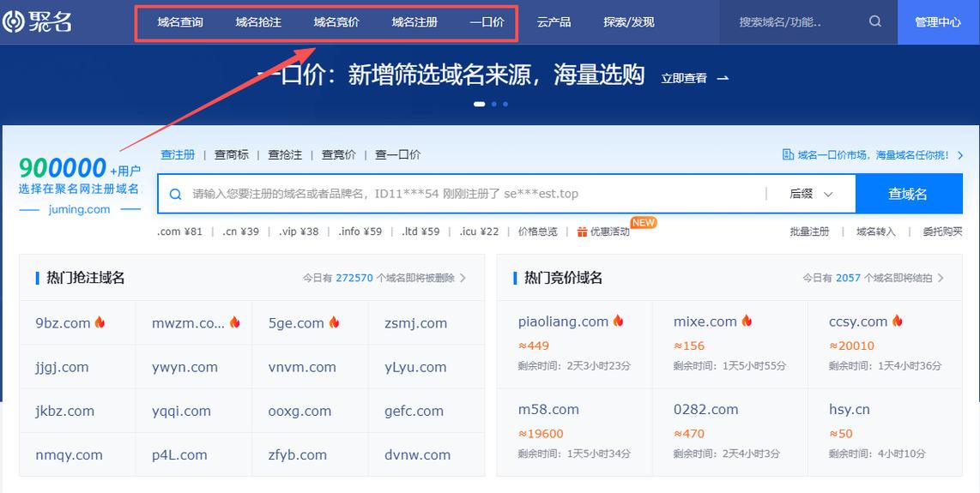
Task: Open the 域名注册 menu
Action: pyautogui.click(x=414, y=22)
